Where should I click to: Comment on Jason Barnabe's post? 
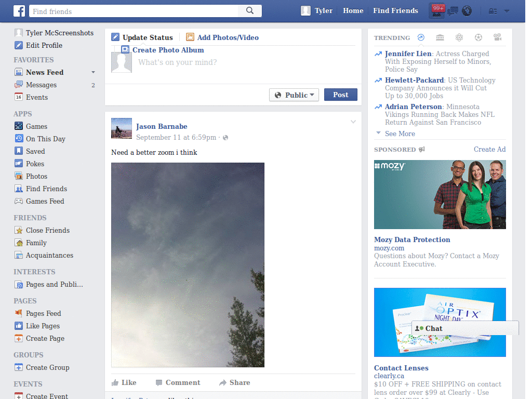[x=178, y=383]
